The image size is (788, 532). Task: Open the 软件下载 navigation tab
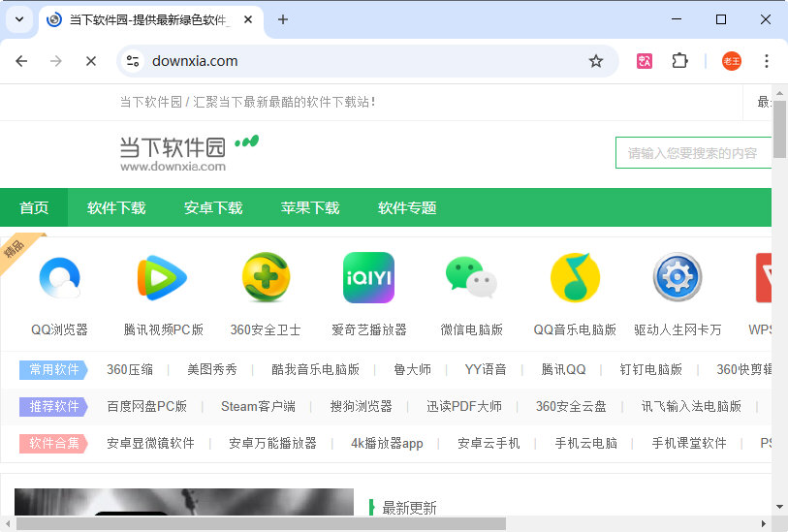tap(116, 207)
